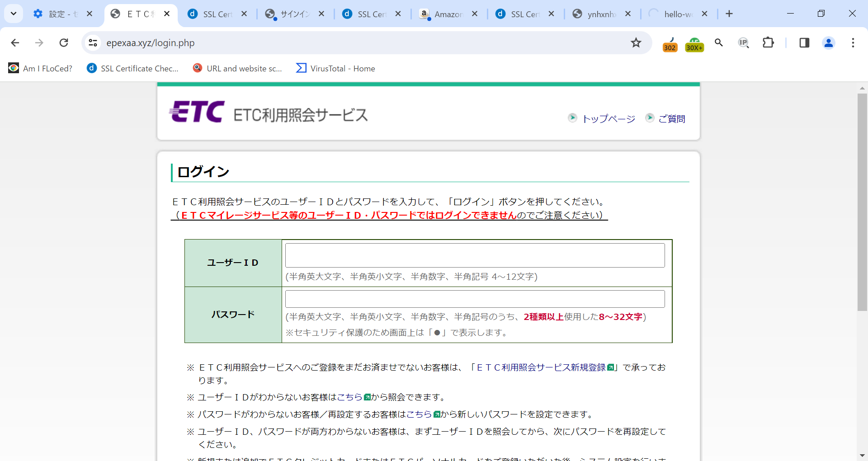Open a new browser tab

(x=729, y=14)
